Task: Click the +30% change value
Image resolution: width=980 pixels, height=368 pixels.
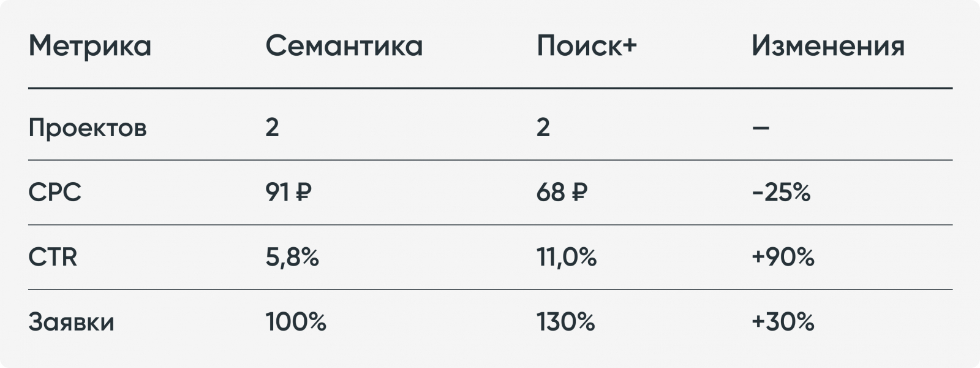Action: pos(783,322)
